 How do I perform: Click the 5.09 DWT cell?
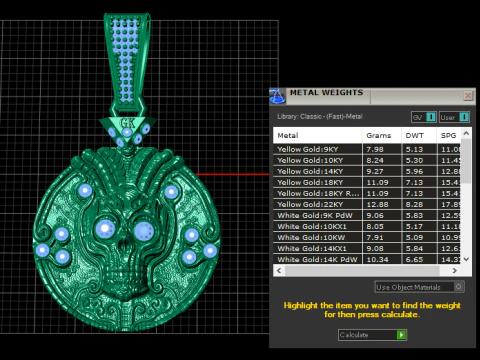[x=419, y=237]
